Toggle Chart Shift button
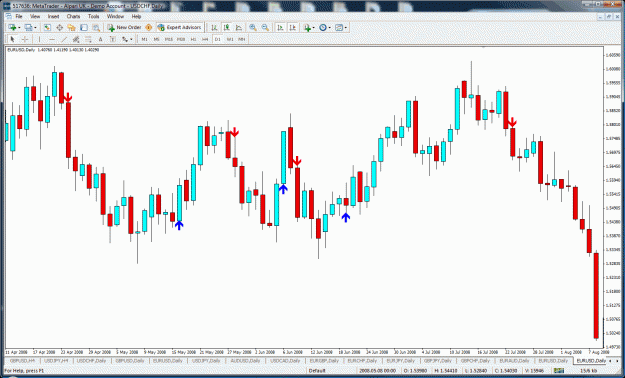The image size is (625, 378). click(x=293, y=28)
